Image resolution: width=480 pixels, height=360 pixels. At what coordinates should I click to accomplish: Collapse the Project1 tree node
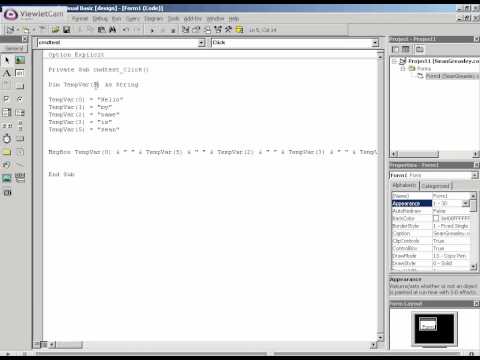coord(394,61)
